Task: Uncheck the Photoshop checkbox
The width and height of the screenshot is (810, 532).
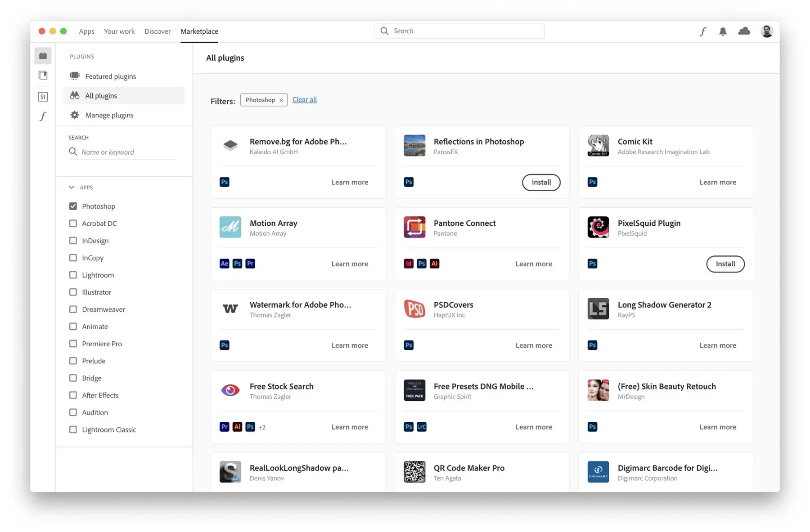Action: point(73,206)
